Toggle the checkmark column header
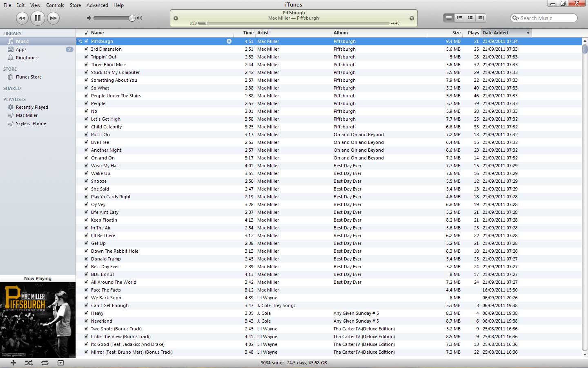The width and height of the screenshot is (588, 368). (86, 33)
